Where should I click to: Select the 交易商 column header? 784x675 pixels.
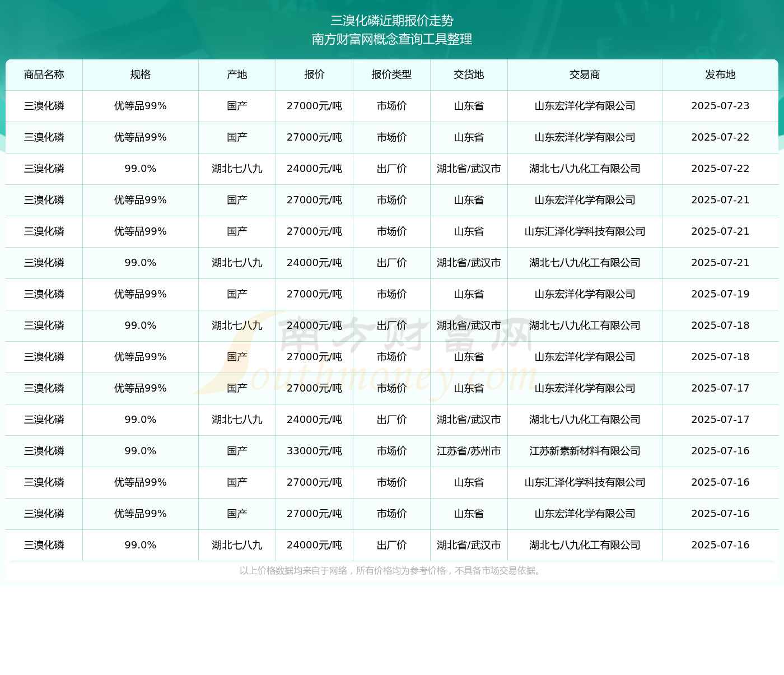coord(585,75)
